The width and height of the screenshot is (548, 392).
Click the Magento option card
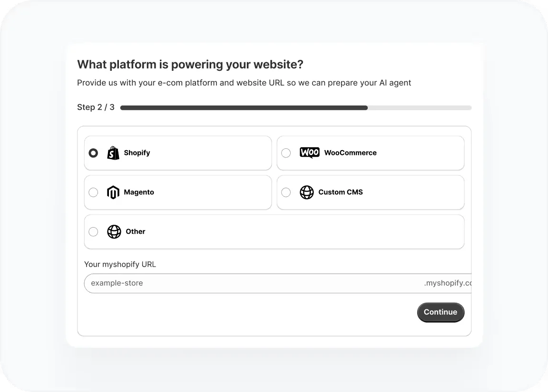click(178, 192)
